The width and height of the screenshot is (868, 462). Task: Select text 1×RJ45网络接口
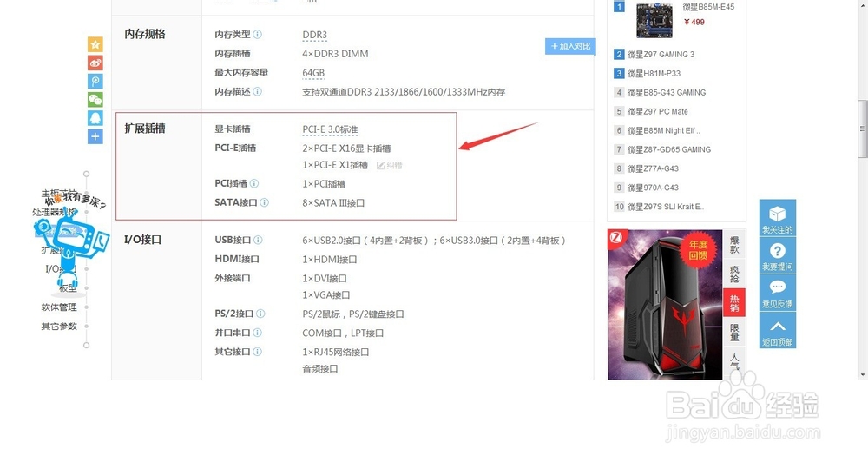pos(335,352)
